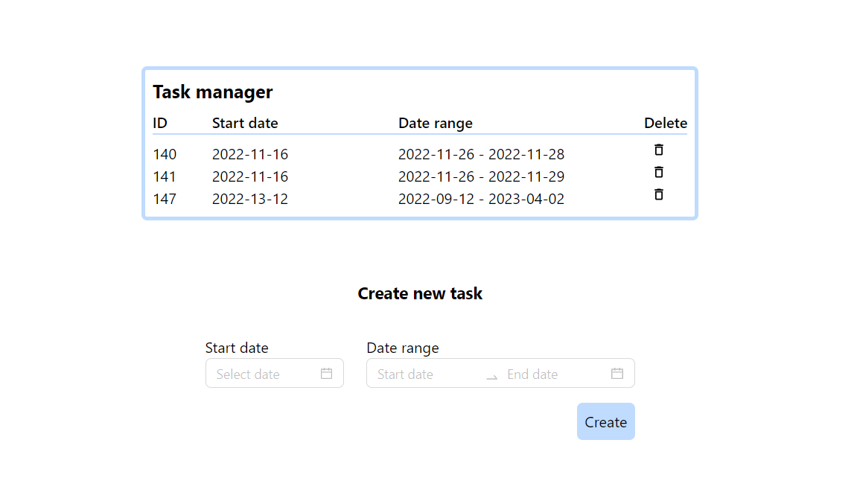
Task: Click the ID column header
Action: pyautogui.click(x=159, y=123)
